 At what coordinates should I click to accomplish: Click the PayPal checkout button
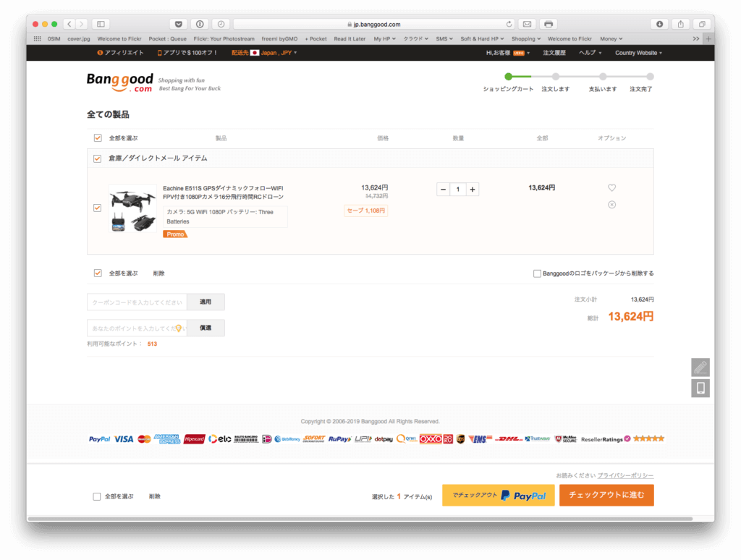click(498, 496)
